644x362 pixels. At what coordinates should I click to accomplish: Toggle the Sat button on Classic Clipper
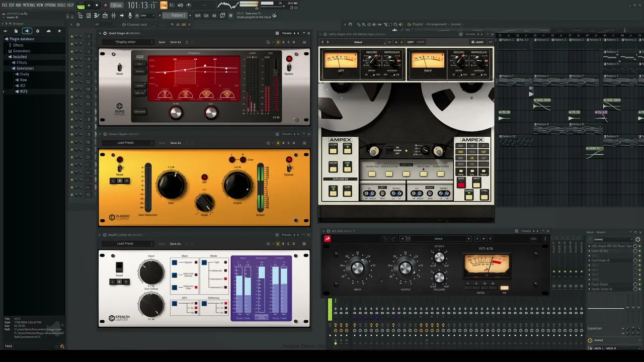(204, 177)
